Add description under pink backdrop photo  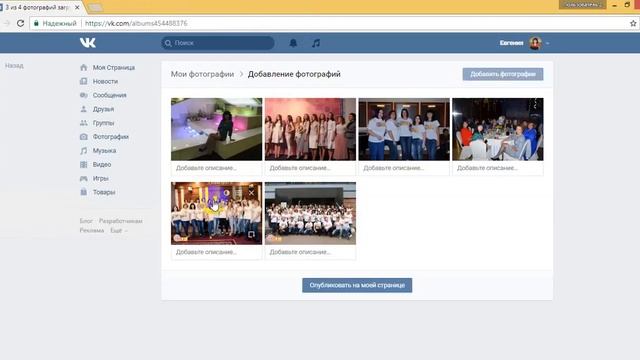310,168
